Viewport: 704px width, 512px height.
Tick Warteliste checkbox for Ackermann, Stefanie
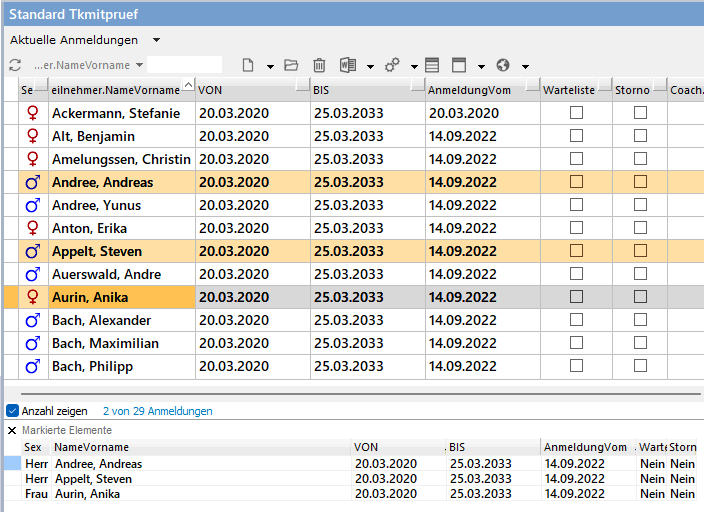point(576,113)
